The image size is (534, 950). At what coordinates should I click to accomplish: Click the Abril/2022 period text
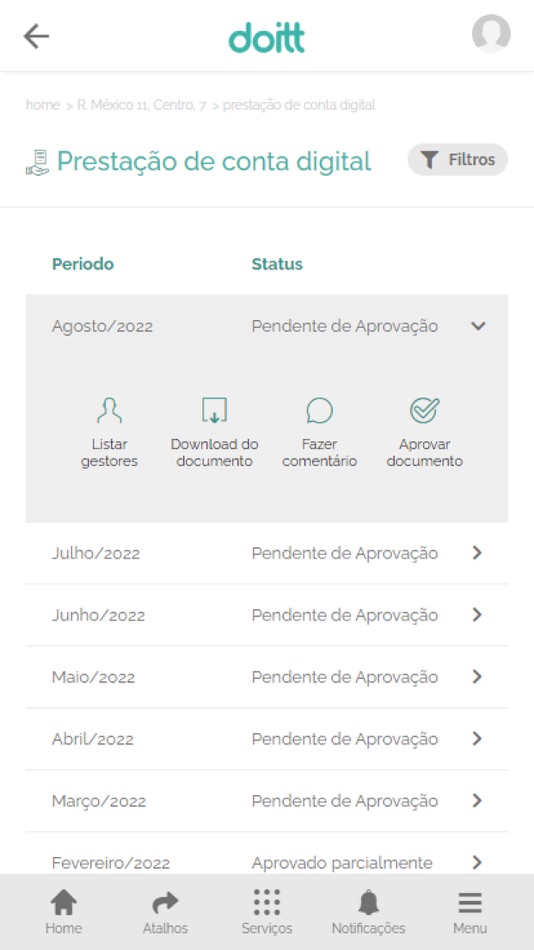pos(93,739)
